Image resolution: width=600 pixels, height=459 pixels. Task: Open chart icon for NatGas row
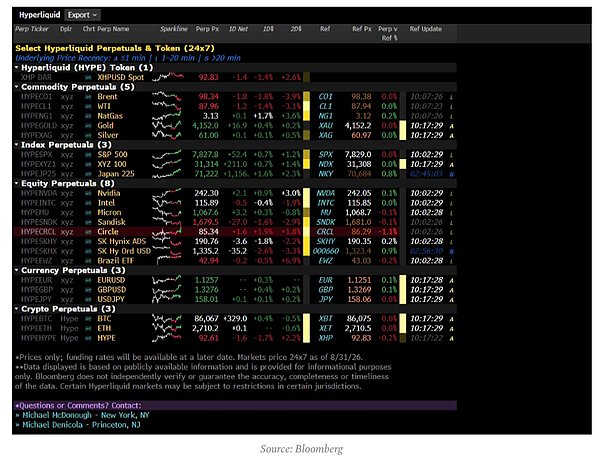coord(88,116)
